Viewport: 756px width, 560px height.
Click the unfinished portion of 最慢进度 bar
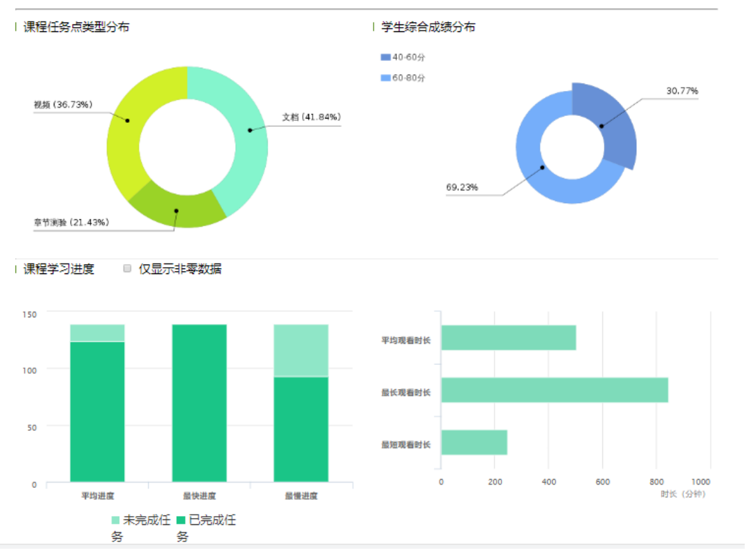point(301,350)
